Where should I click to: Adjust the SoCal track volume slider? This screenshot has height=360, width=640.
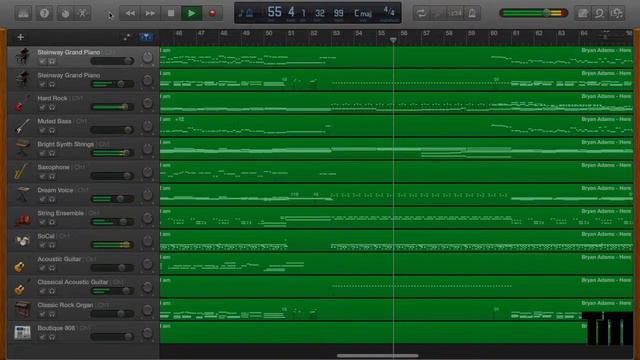click(112, 245)
